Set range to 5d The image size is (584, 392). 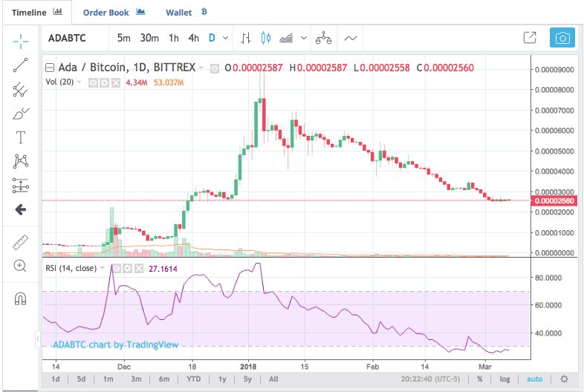tap(81, 379)
